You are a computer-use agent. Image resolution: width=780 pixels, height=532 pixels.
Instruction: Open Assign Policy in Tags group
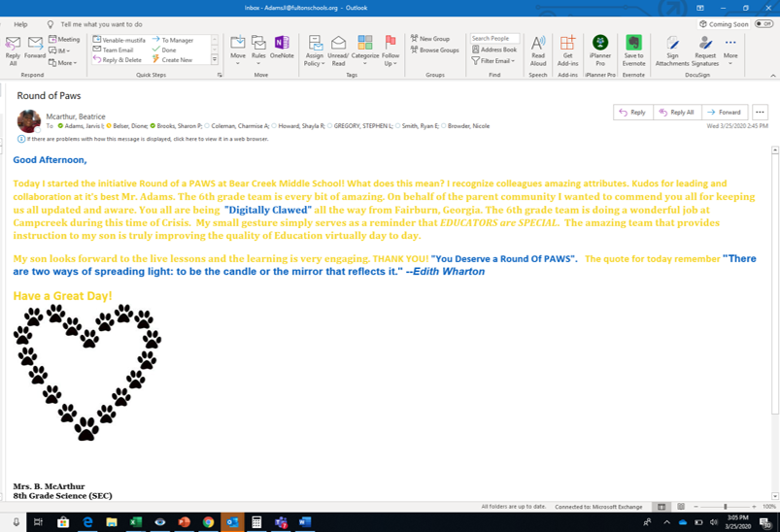[x=315, y=50]
